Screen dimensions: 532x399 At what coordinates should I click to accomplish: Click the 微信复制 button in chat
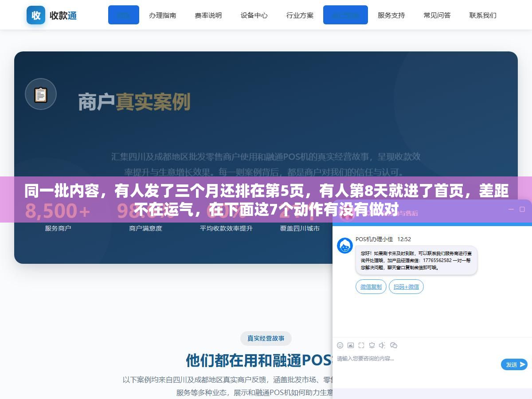[x=371, y=286]
